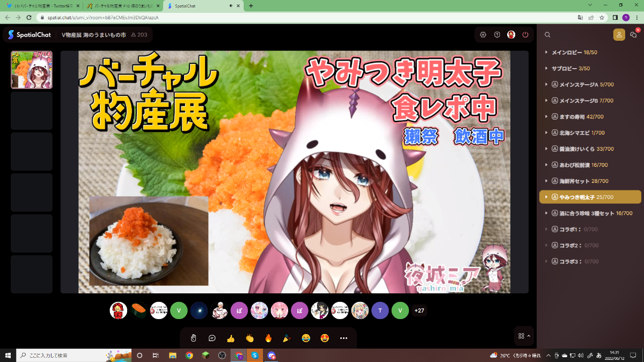Translate the page using the translate icon

point(580,17)
